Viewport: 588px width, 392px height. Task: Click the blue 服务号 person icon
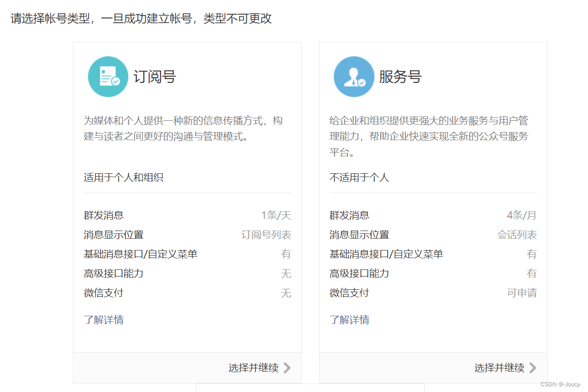pyautogui.click(x=354, y=77)
